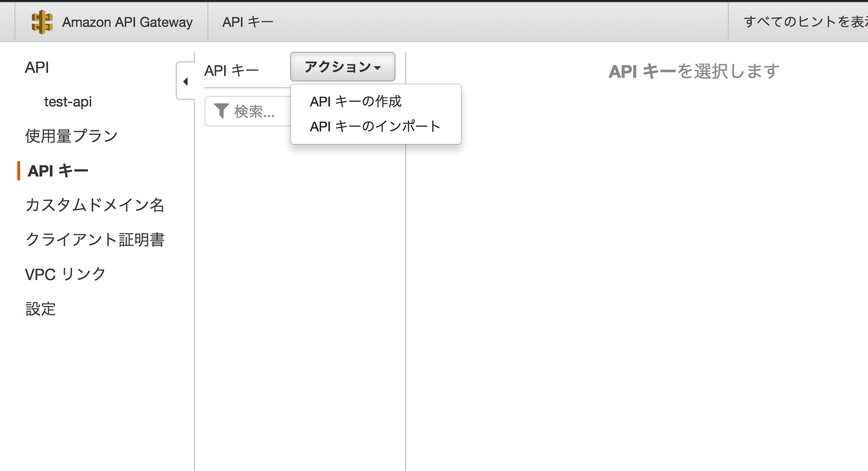
Task: Select the highlighted API キー sidebar item
Action: click(58, 171)
